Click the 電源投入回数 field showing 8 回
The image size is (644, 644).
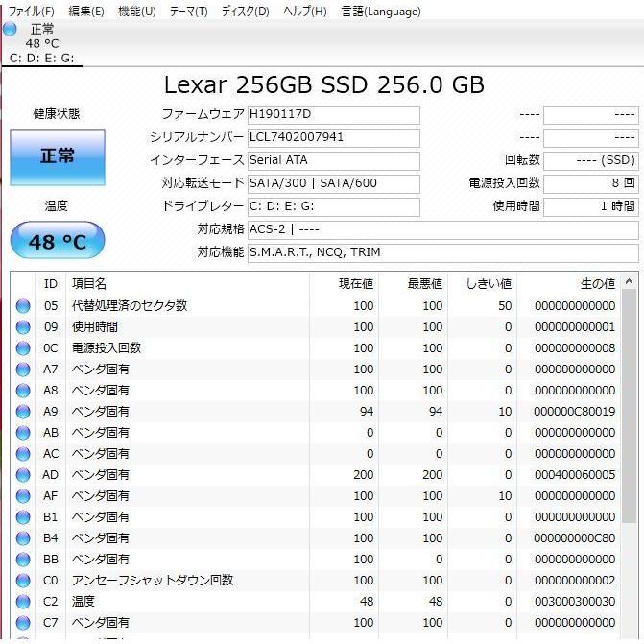coord(591,184)
